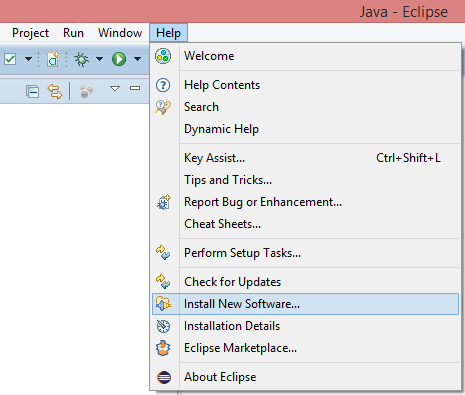Click the Debug bug icon
Viewport: 465px width, 395px height.
tap(81, 59)
